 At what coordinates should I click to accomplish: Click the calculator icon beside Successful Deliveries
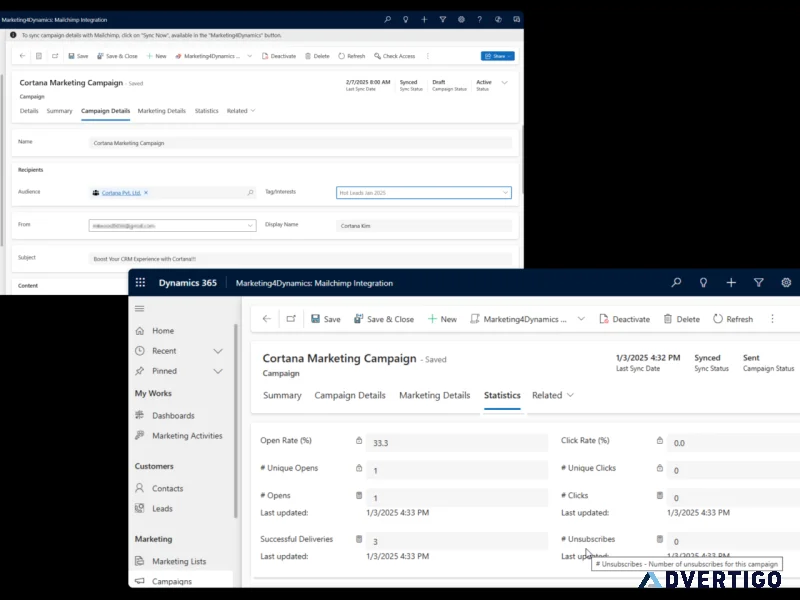pos(359,539)
